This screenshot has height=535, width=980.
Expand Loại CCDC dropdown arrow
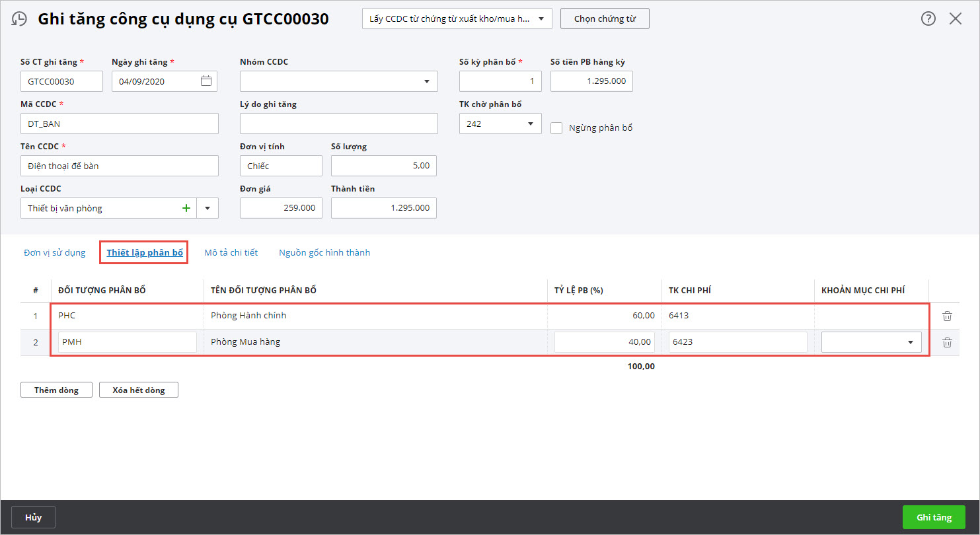[207, 208]
